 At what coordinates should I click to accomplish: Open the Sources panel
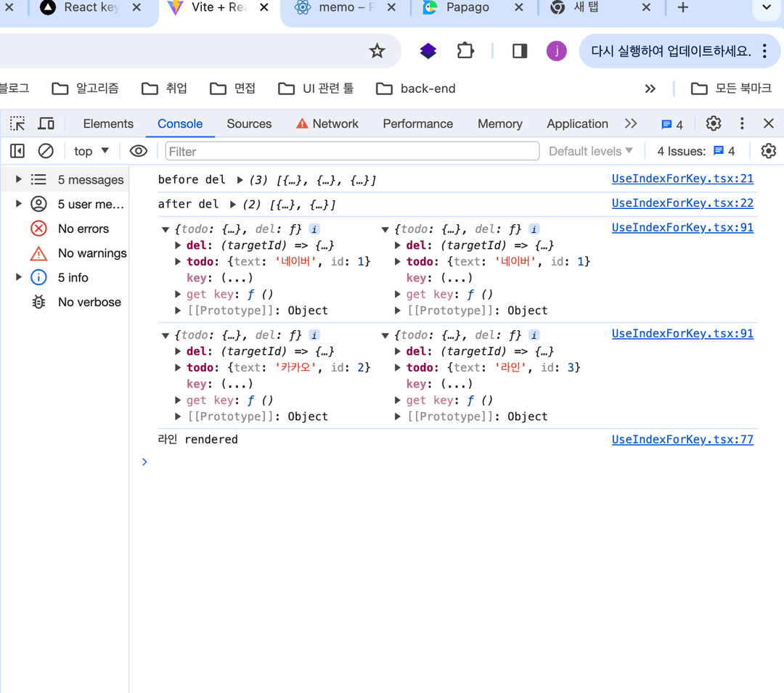[249, 123]
